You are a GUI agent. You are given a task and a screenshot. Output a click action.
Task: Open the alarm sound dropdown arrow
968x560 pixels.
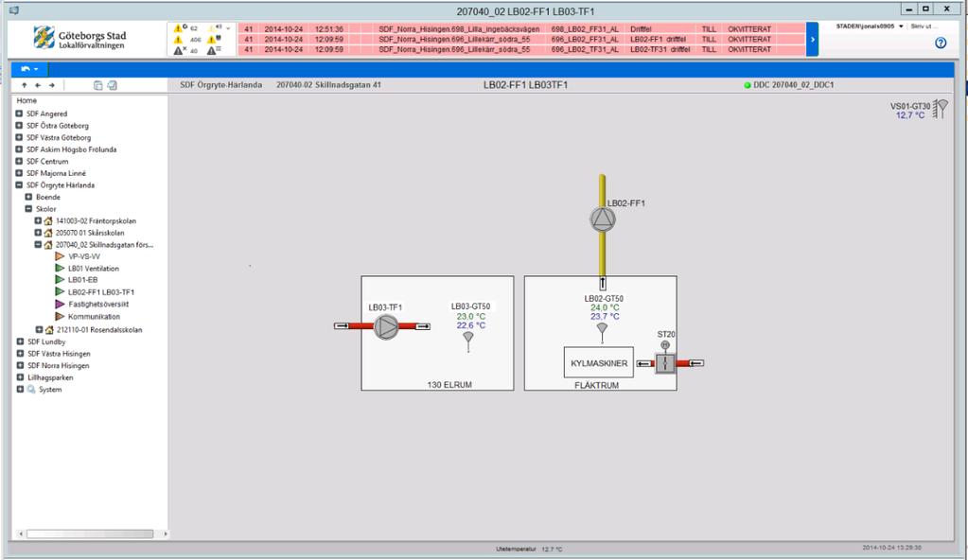(228, 28)
